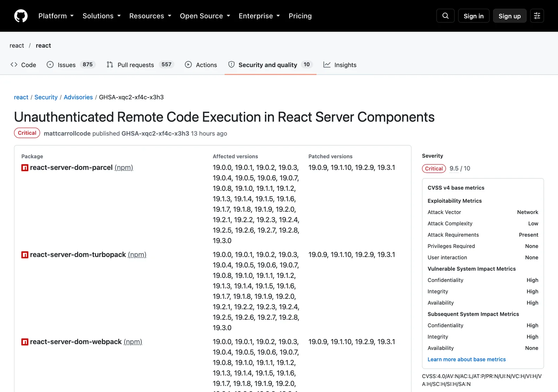Expand the Open Source menu
558x392 pixels.
pos(205,16)
